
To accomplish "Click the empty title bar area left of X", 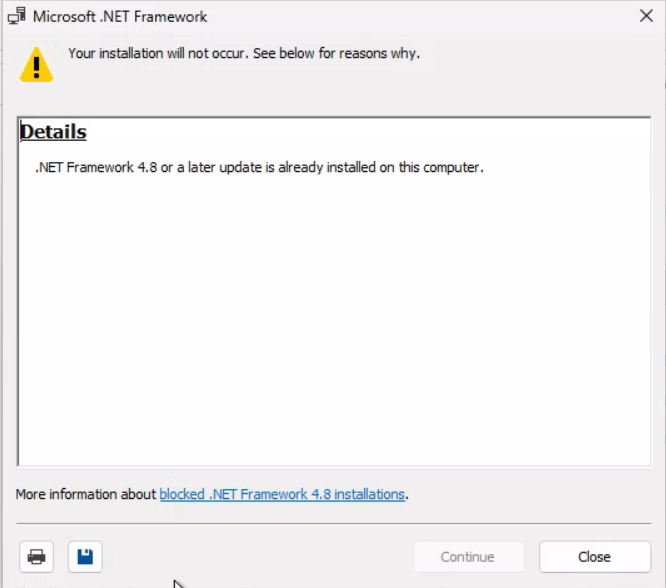I will click(x=420, y=16).
